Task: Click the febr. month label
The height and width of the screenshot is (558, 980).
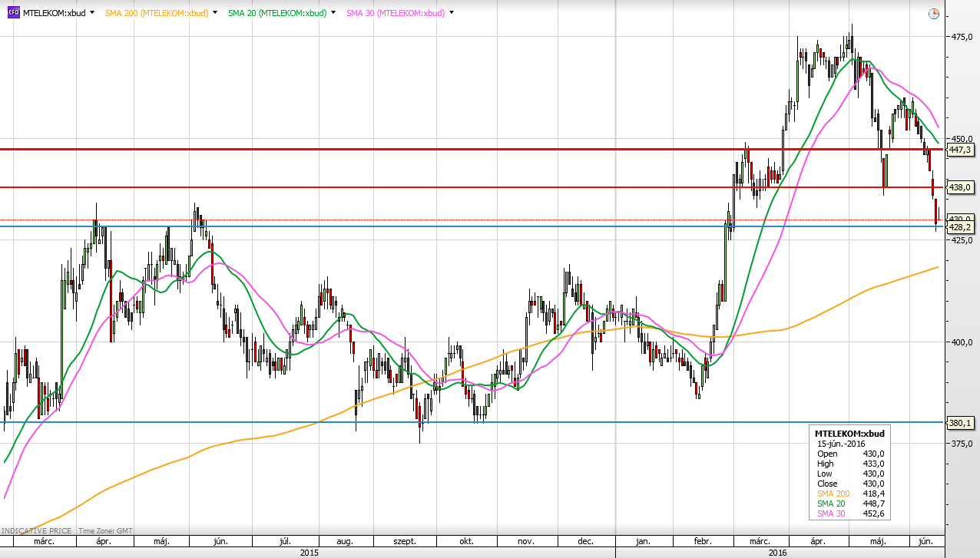Action: (702, 542)
